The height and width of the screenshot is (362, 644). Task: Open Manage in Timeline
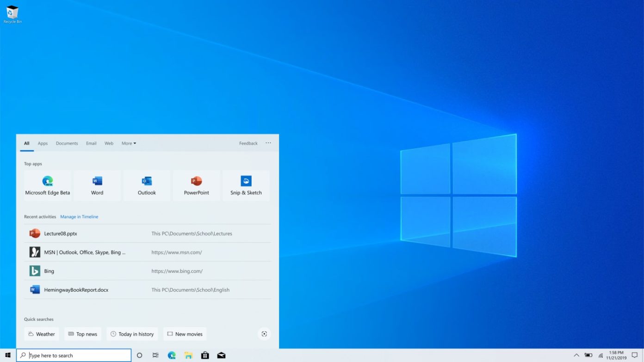(x=79, y=216)
